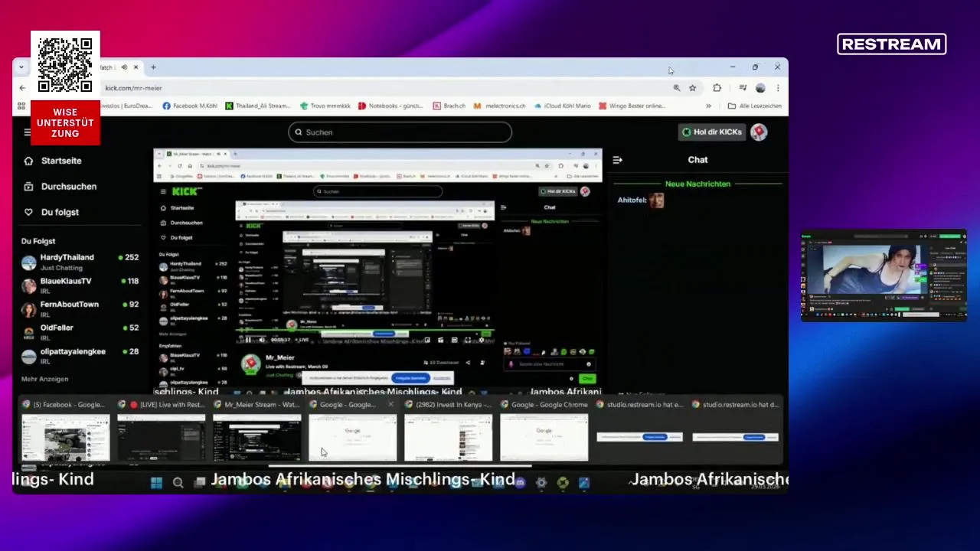Viewport: 980px width, 551px height.
Task: Open HardyThailand channel in followed list
Action: coord(80,262)
